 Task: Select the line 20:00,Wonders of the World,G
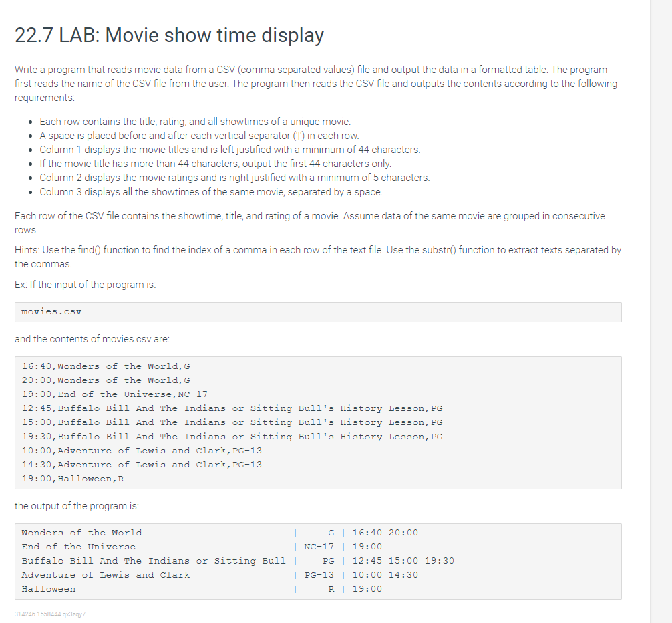coord(107,380)
